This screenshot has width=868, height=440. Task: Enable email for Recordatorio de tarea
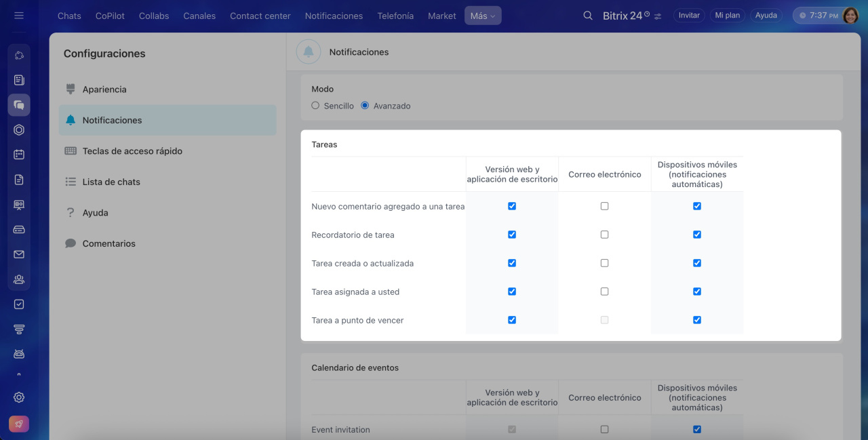tap(604, 235)
